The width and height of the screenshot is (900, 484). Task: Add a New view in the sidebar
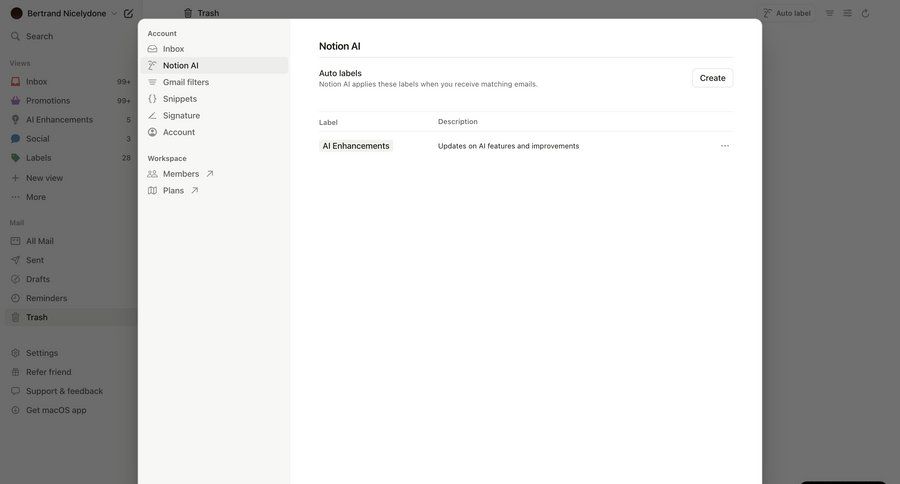click(44, 178)
